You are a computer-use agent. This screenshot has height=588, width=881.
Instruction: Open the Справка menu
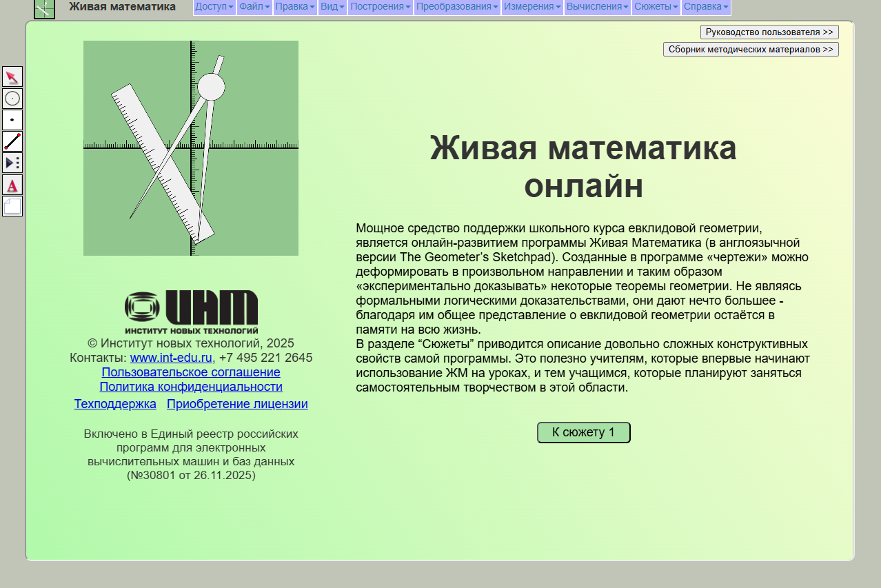pos(706,7)
